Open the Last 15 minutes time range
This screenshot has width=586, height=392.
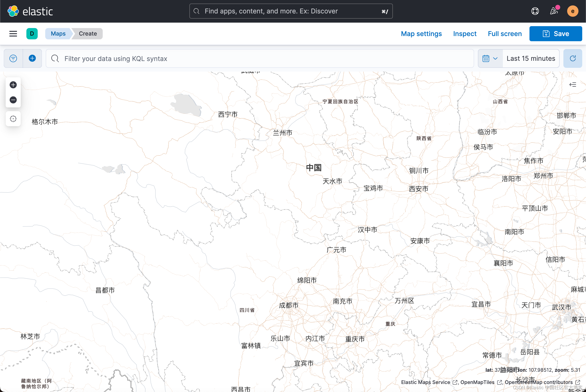[x=531, y=58]
